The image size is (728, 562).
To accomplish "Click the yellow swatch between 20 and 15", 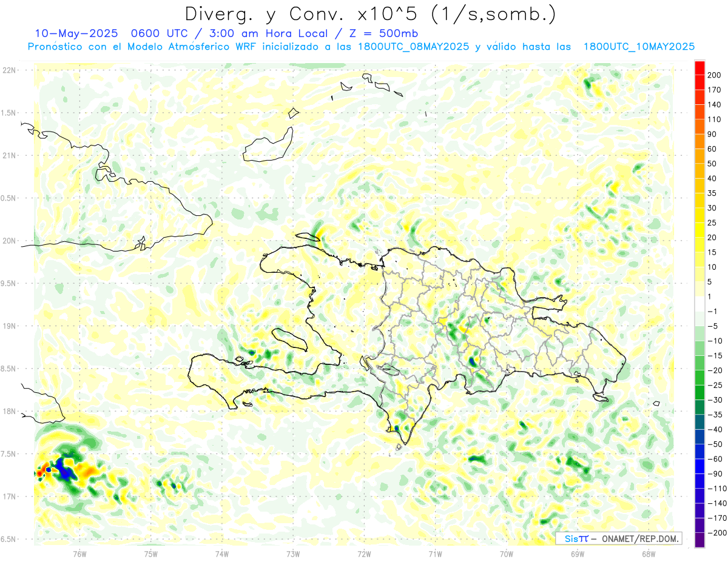I will coord(699,245).
